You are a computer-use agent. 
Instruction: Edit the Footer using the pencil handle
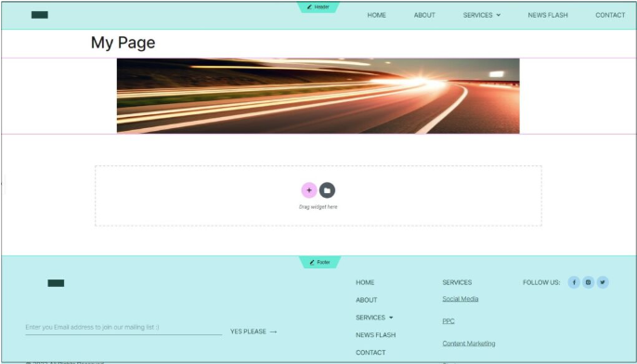319,262
